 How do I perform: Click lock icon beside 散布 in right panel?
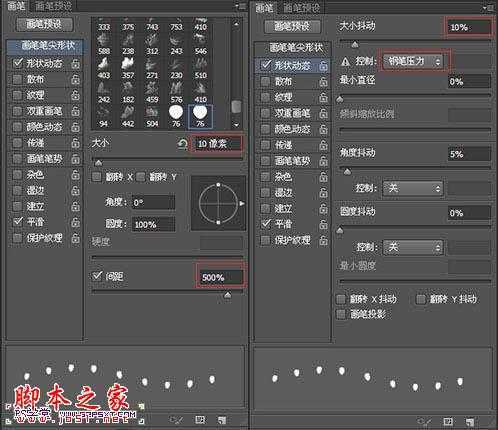tap(323, 81)
